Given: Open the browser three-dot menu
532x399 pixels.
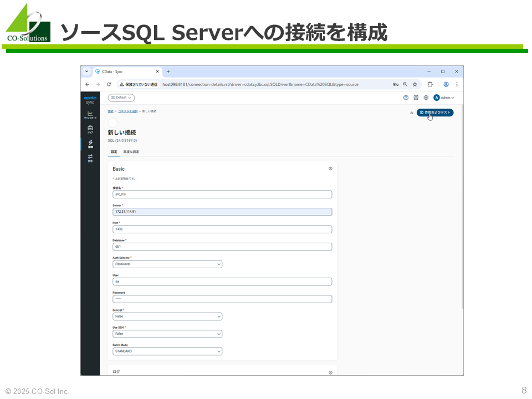Looking at the screenshot, I should (457, 84).
